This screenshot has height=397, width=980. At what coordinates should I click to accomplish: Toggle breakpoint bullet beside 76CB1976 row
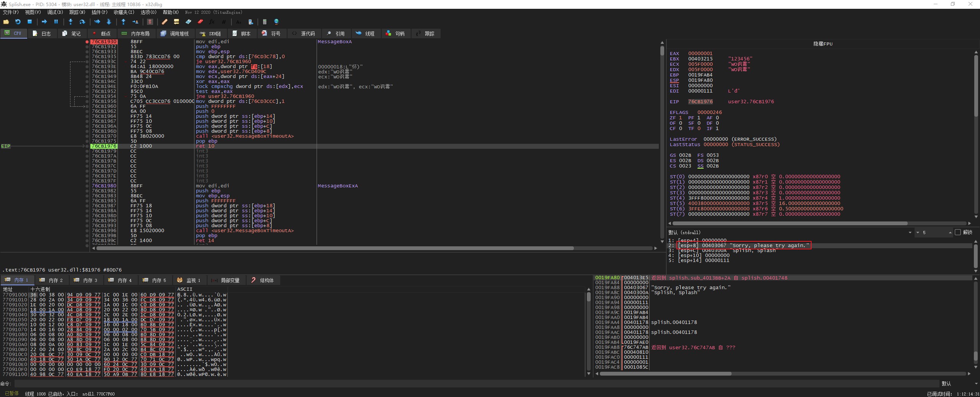[87, 146]
